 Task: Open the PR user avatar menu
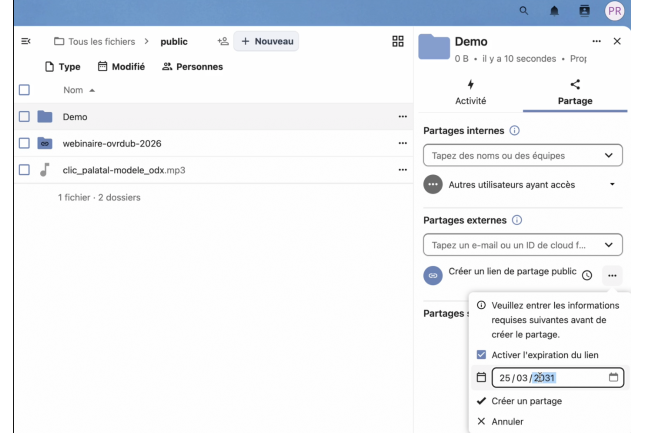614,11
